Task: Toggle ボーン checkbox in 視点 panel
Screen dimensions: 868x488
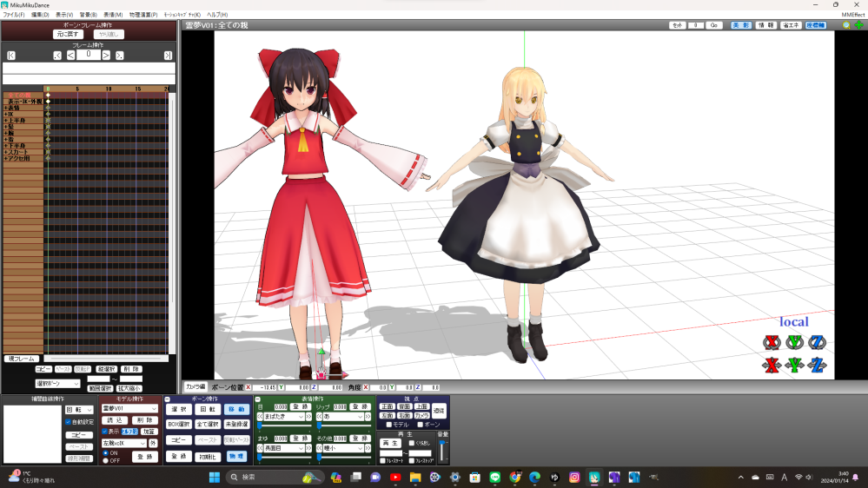Action: [x=421, y=425]
